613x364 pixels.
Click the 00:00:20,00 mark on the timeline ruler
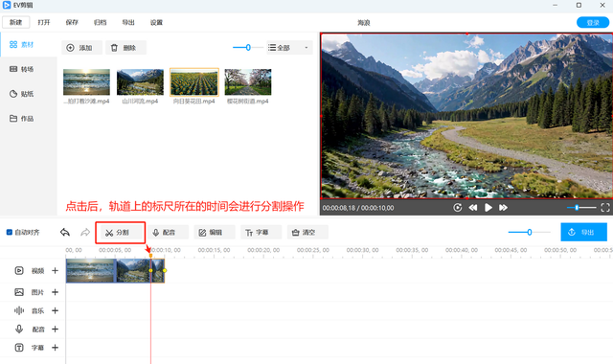pyautogui.click(x=263, y=250)
